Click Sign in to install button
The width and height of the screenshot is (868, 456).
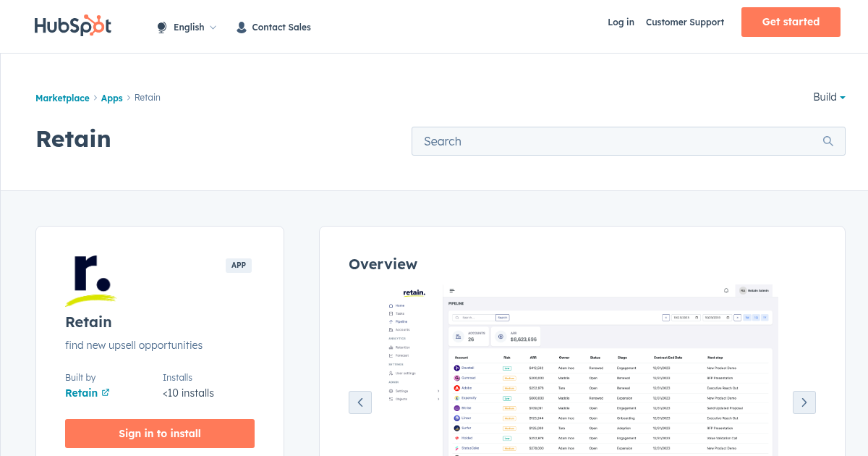[x=160, y=434]
